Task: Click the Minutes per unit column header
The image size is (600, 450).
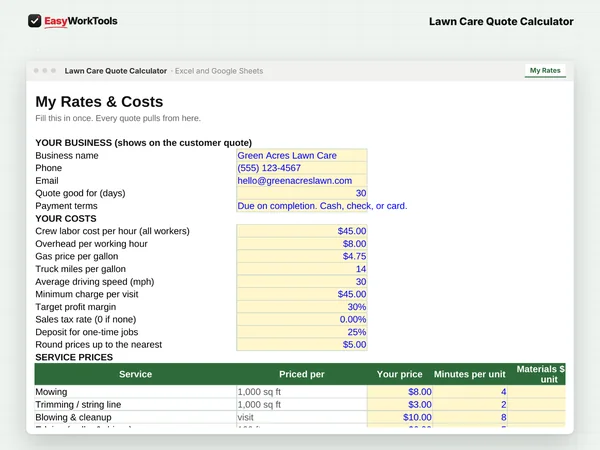Action: (470, 374)
